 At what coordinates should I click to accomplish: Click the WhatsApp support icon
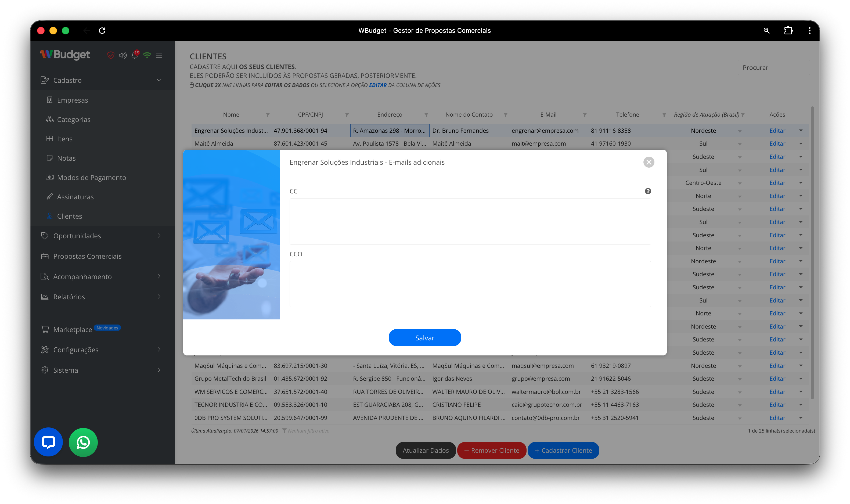coord(83,442)
